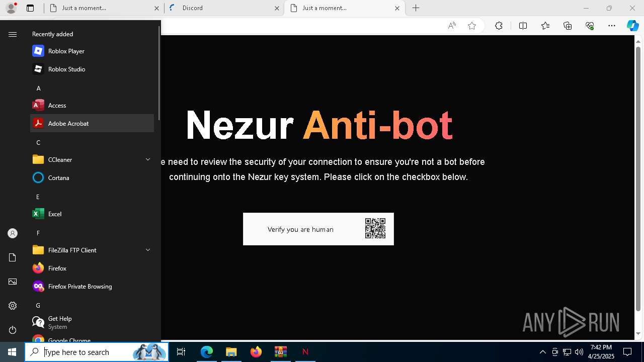
Task: Click Verify you are human box
Action: click(x=318, y=229)
